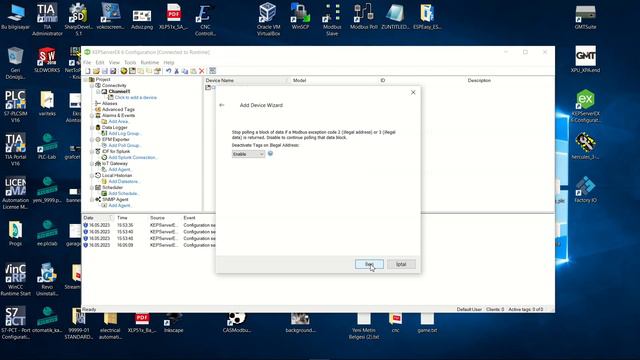This screenshot has height=360, width=640.
Task: Open the Runtime menu
Action: coord(150,62)
